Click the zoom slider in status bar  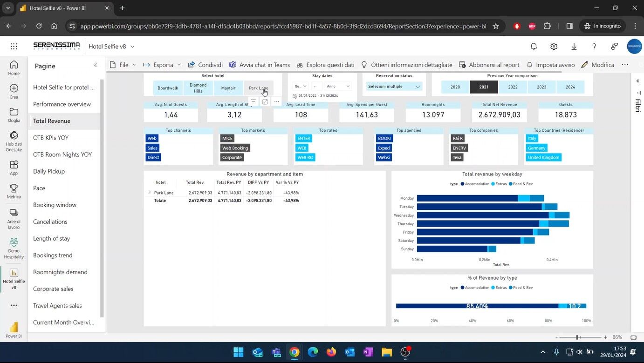tap(577, 337)
